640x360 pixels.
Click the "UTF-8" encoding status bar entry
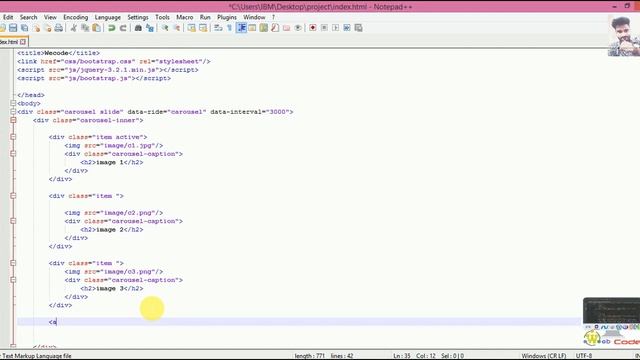click(x=584, y=356)
